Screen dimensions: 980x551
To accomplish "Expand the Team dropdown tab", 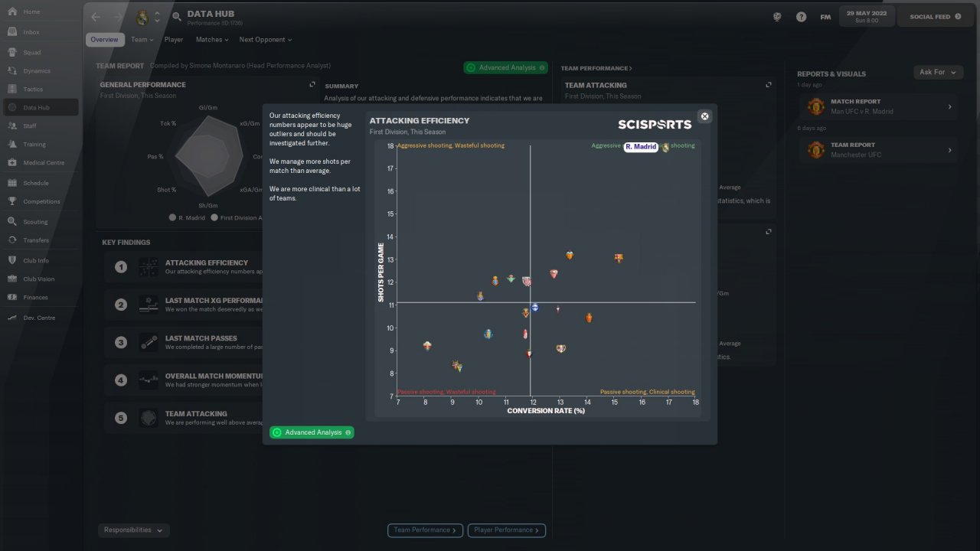I will (x=142, y=40).
